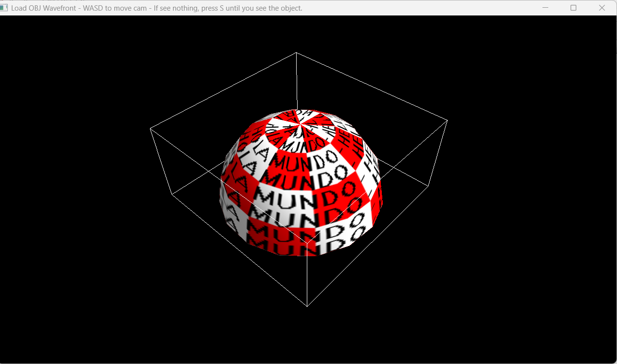Click the leftmost corner of wireframe box

coord(150,129)
